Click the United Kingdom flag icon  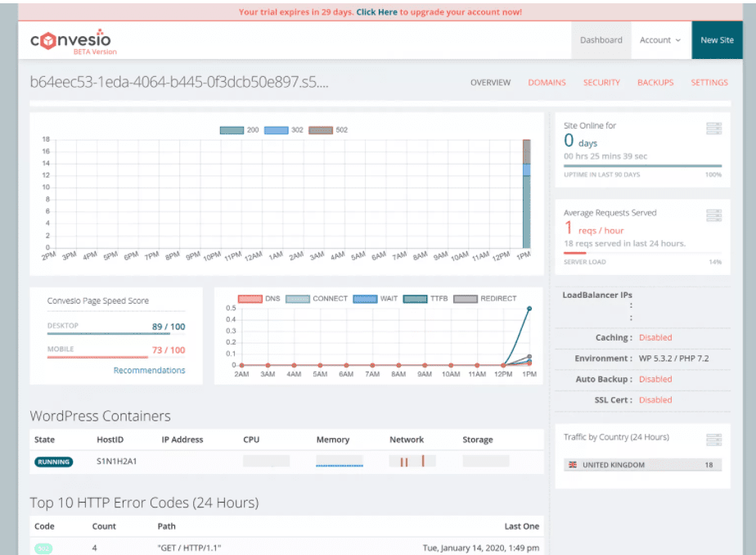(573, 465)
